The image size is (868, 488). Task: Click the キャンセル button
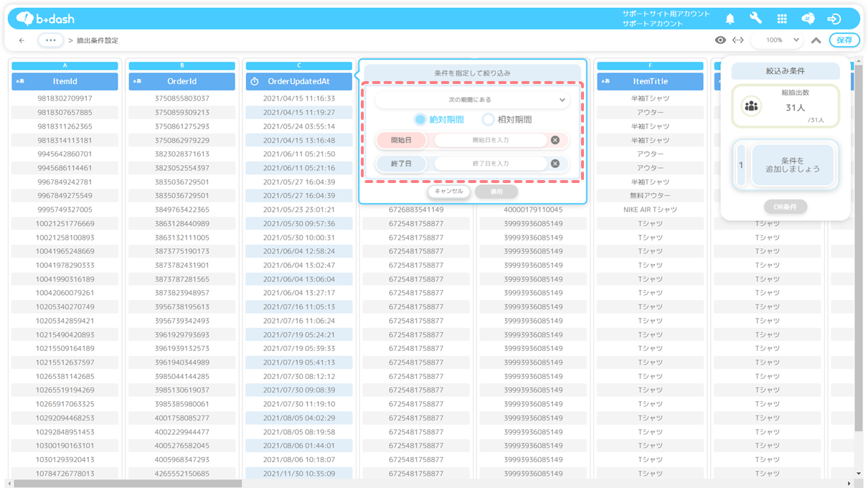click(449, 192)
